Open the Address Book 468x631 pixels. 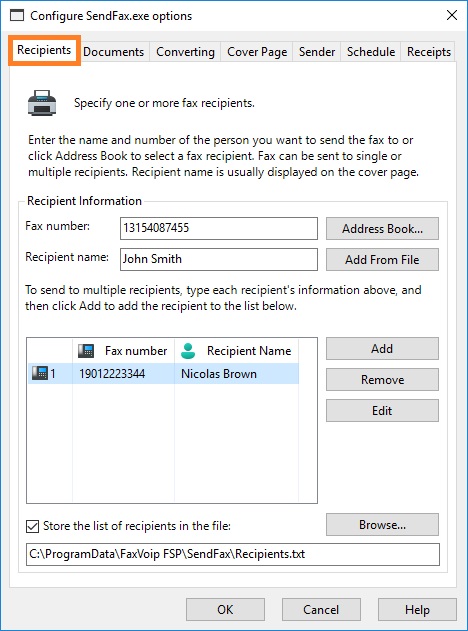pos(382,229)
